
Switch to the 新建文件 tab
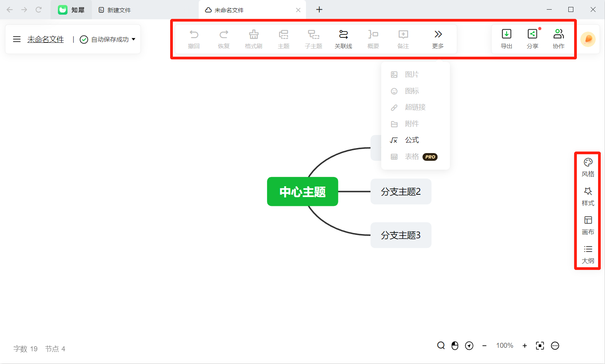(115, 10)
